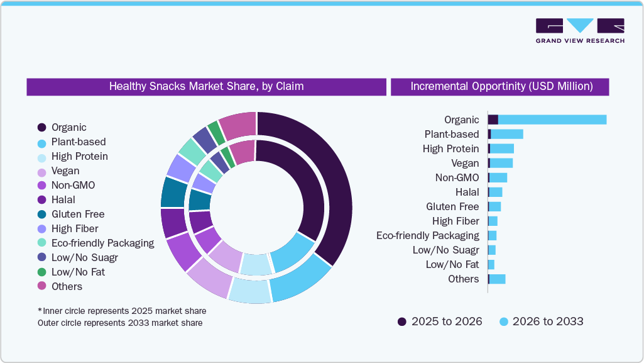Click the Halal bar in opportunity chart

(x=495, y=192)
